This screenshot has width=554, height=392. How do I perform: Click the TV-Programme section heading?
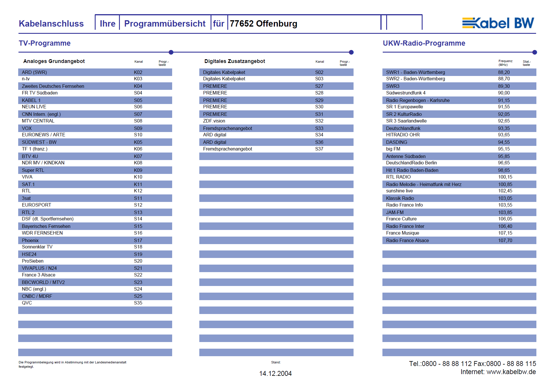click(x=44, y=43)
